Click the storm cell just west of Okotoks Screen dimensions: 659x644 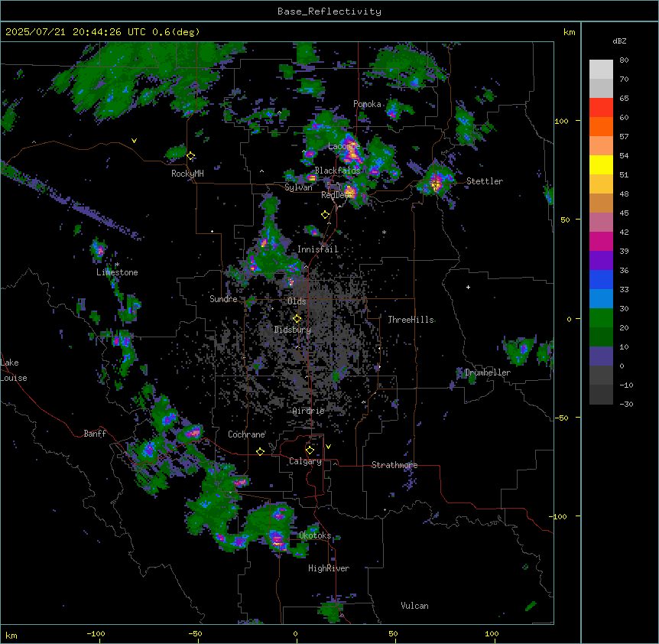pos(278,539)
